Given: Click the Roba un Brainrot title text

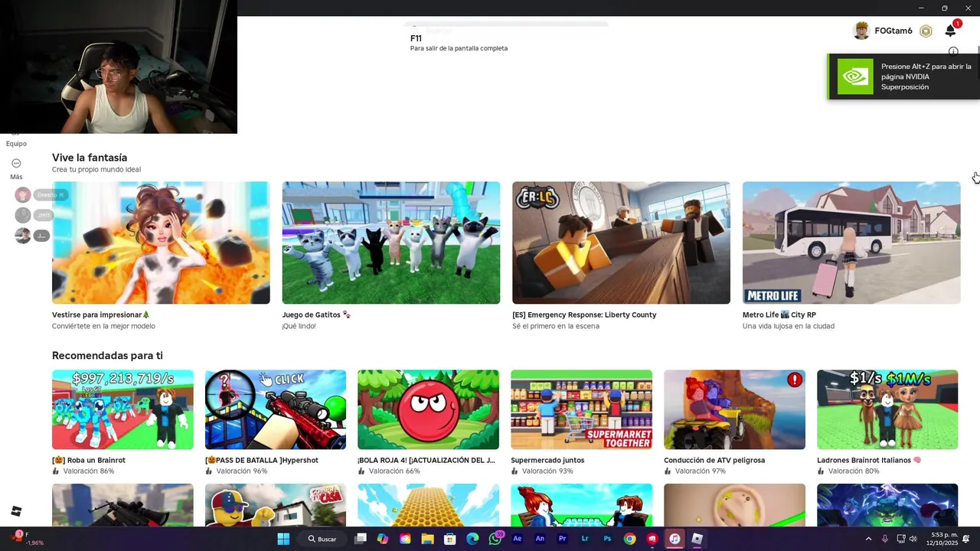Looking at the screenshot, I should point(89,460).
